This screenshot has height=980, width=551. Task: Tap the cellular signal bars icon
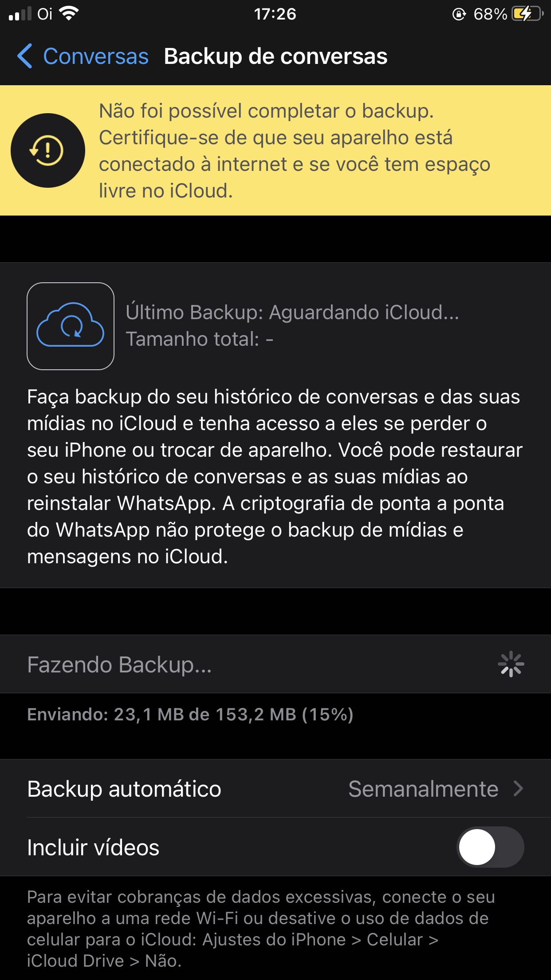[x=20, y=14]
